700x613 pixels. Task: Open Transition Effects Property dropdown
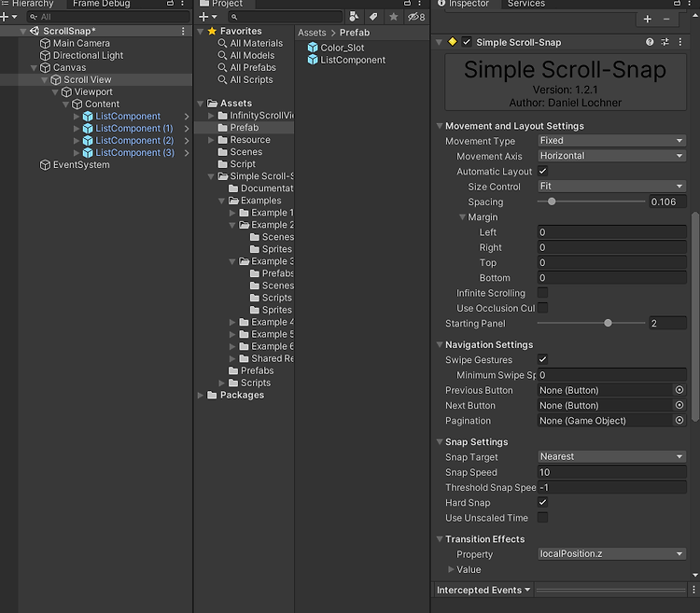pyautogui.click(x=611, y=553)
